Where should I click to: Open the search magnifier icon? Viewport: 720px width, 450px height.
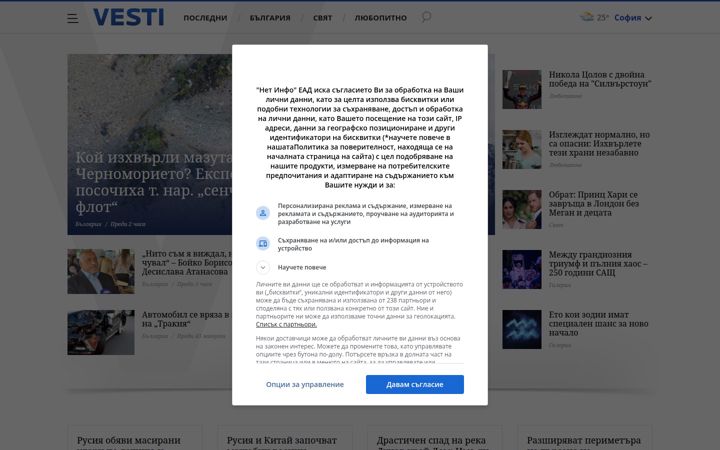tap(426, 17)
